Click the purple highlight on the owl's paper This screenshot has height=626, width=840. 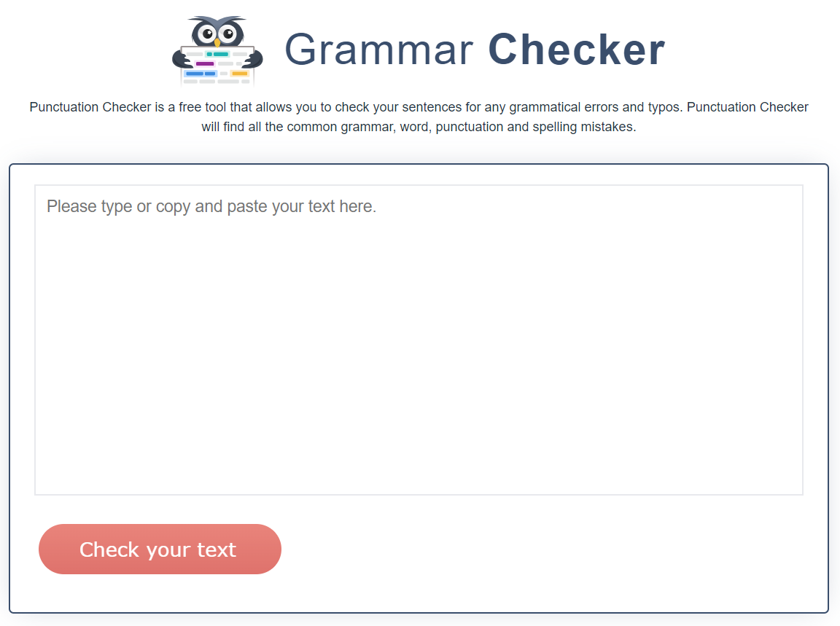[205, 64]
